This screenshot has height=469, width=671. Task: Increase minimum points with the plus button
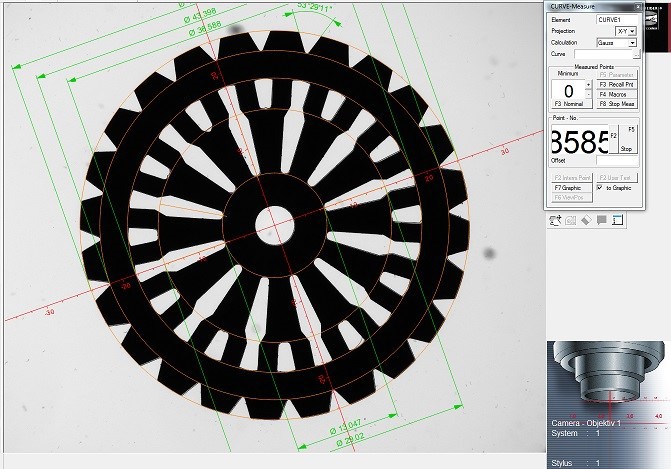(x=588, y=85)
